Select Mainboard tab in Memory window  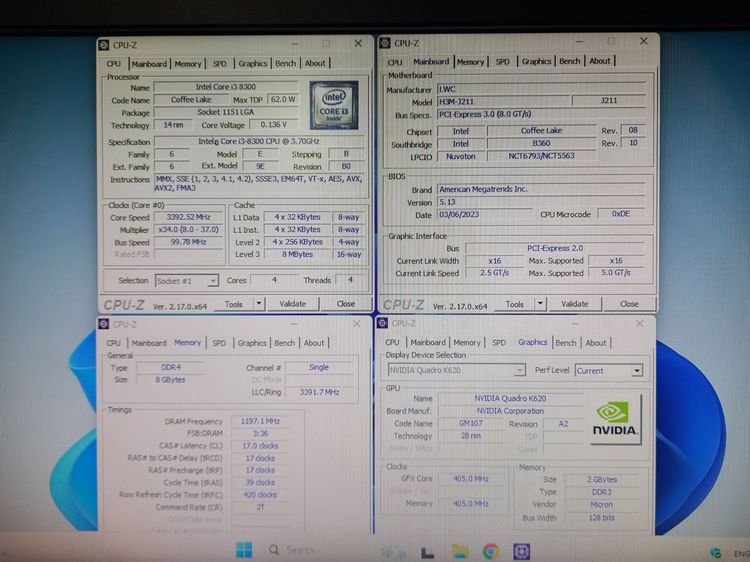[149, 343]
